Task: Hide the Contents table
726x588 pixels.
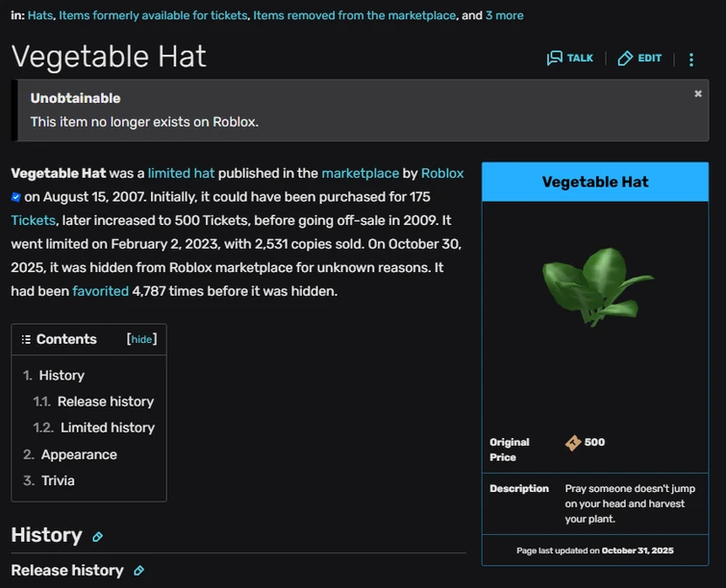Action: [x=141, y=339]
